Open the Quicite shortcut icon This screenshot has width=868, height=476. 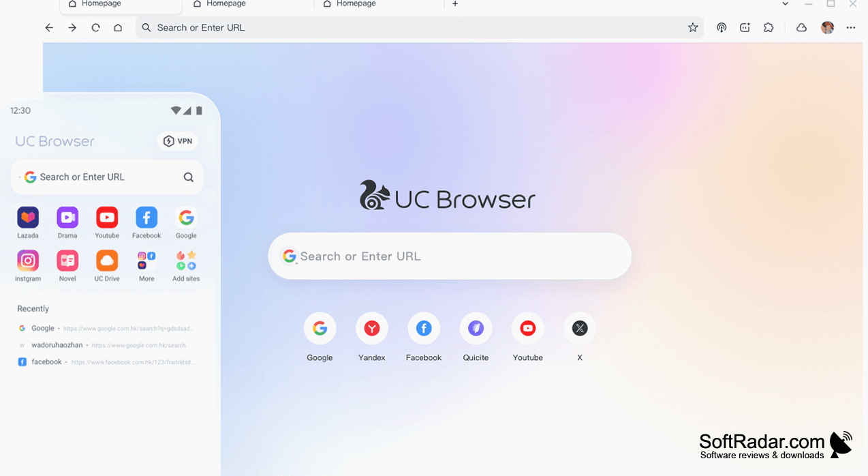pyautogui.click(x=476, y=329)
